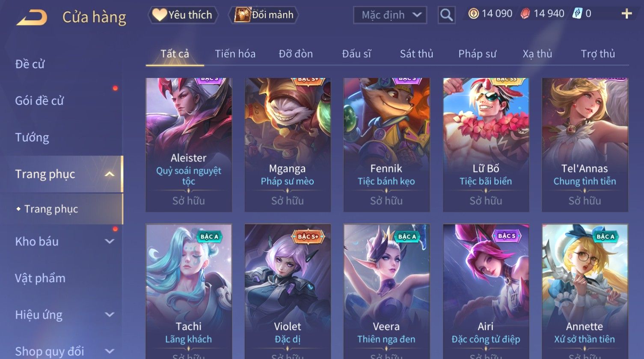
Task: Click the back arrow icon
Action: [x=32, y=18]
